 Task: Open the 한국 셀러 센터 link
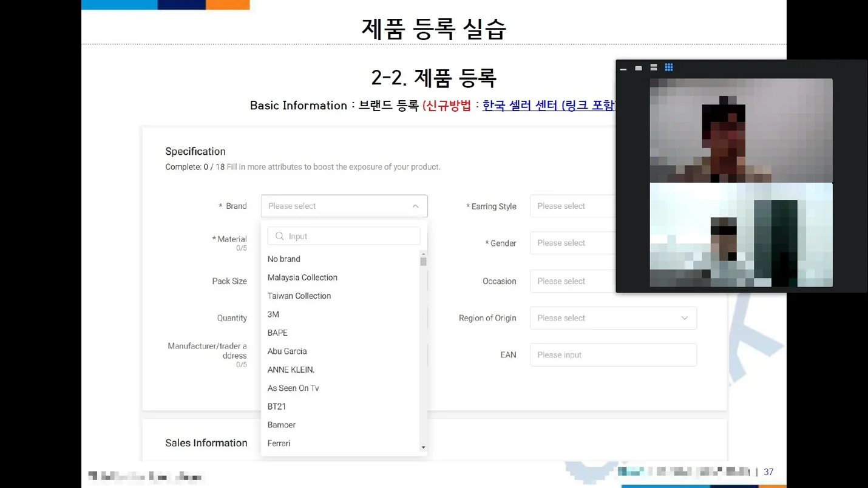point(549,106)
